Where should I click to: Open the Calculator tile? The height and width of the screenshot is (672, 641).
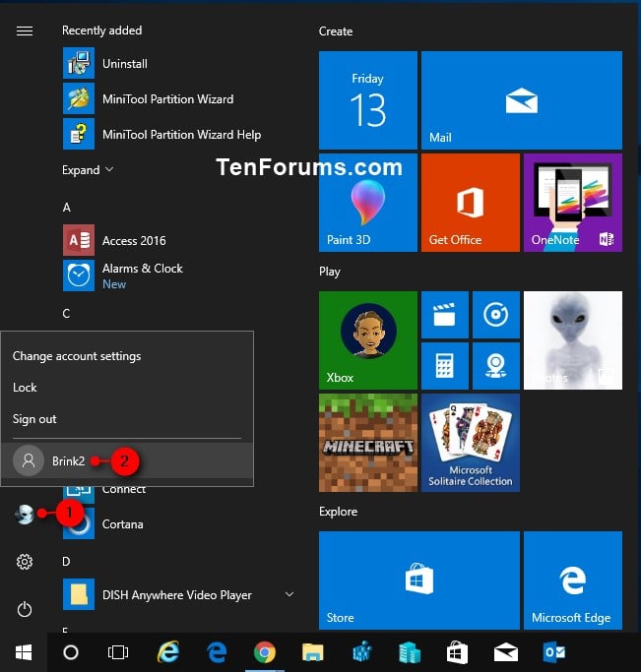pyautogui.click(x=445, y=366)
